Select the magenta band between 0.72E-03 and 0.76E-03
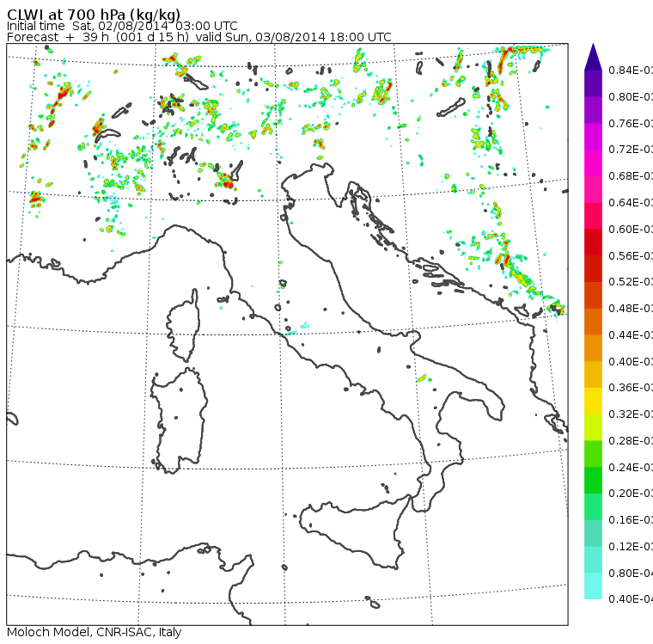 593,137
